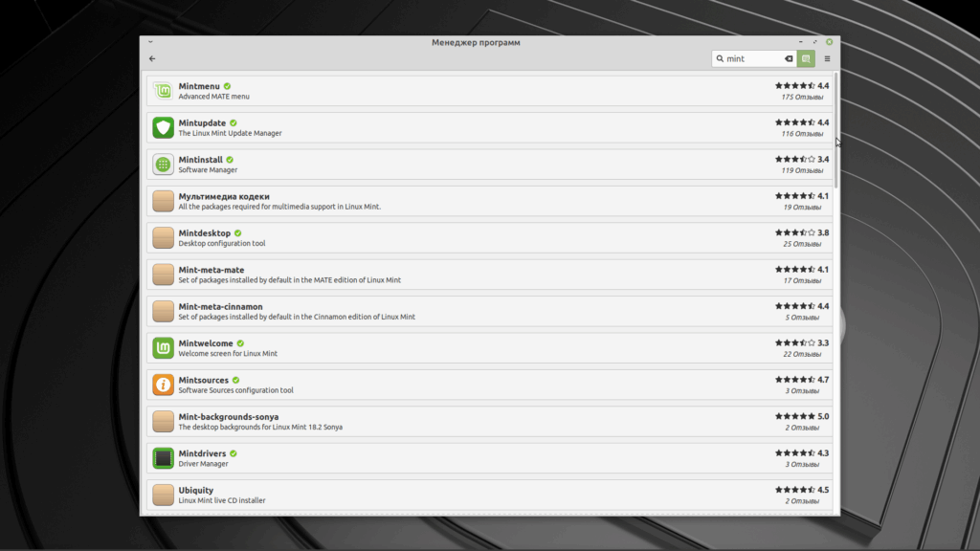Screen dimensions: 980x551
Task: Select the Mint-meta-mate title
Action: 212,270
